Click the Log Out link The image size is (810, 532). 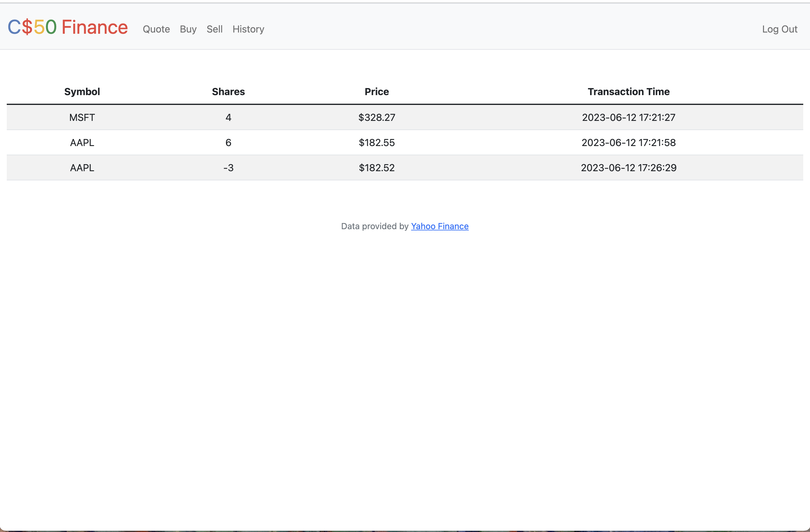(780, 29)
